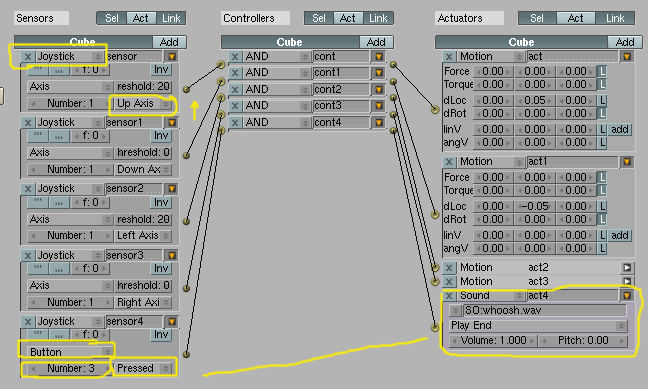
Task: Delete sensor1 with its X button
Action: coord(28,123)
